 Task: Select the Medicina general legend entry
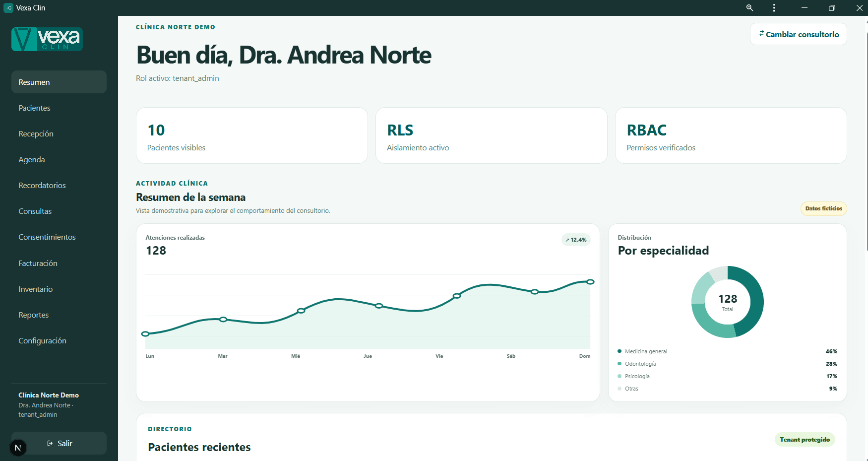click(x=727, y=351)
